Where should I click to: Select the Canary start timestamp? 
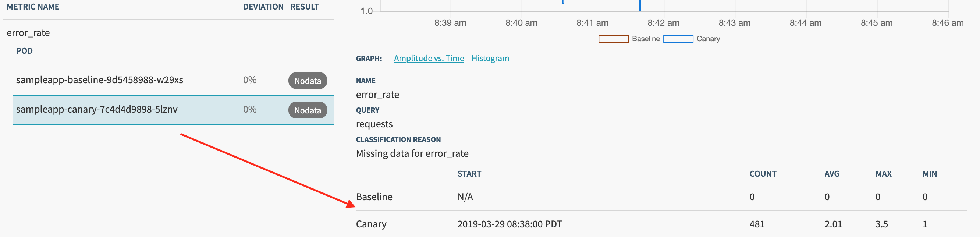coord(510,224)
